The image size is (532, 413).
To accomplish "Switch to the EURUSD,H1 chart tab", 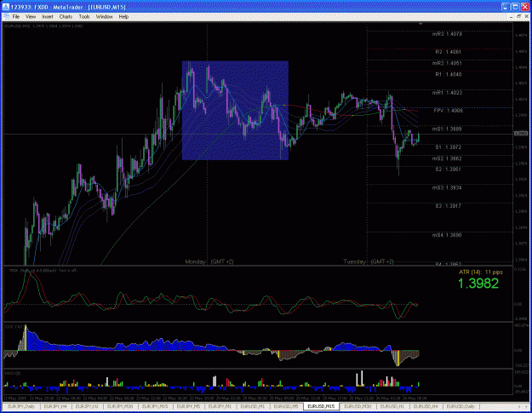I will click(392, 406).
